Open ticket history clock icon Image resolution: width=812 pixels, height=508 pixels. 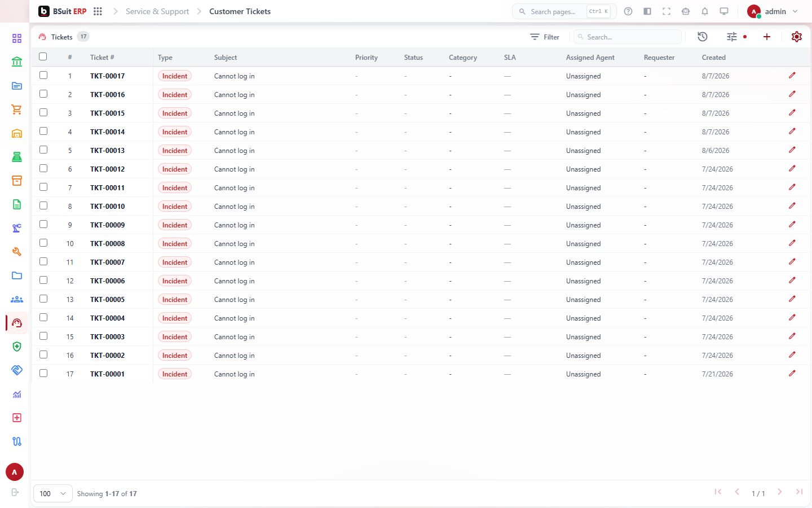(x=702, y=37)
